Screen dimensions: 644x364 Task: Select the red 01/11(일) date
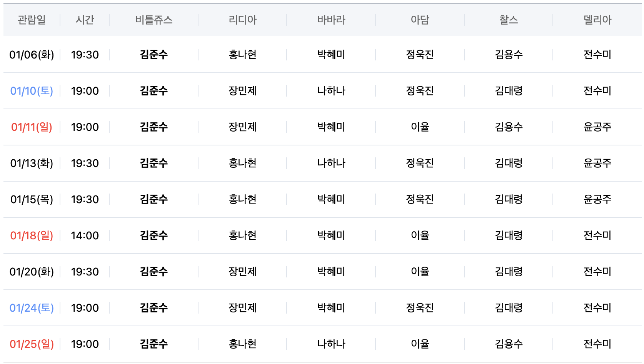click(32, 127)
